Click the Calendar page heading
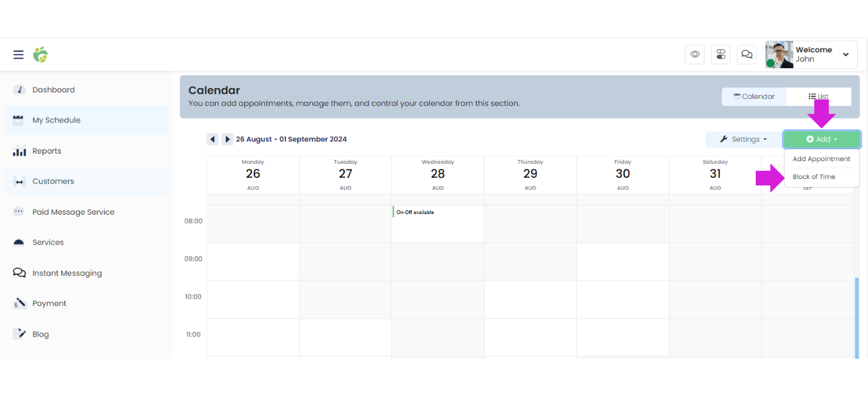 coord(214,90)
